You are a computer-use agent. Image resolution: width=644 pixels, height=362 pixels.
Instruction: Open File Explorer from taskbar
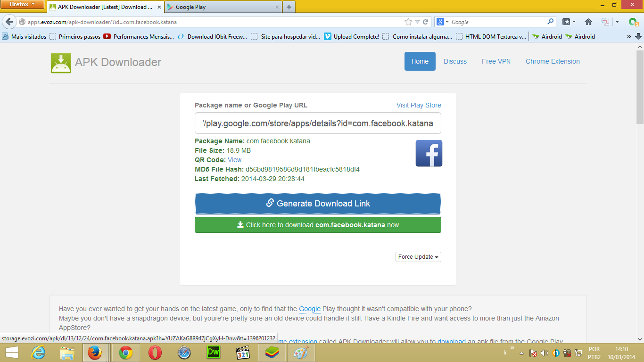coord(67,353)
